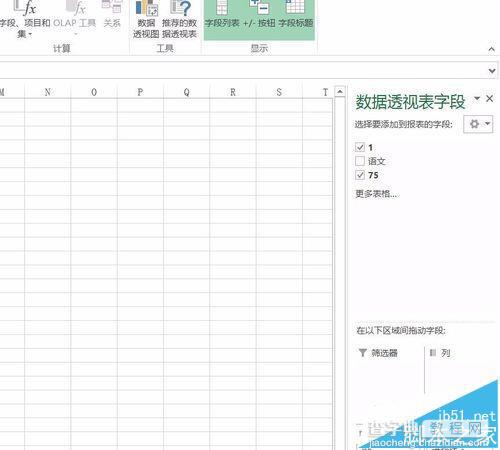500x450 pixels.
Task: Click the Show (显示) group label
Action: coord(259,48)
